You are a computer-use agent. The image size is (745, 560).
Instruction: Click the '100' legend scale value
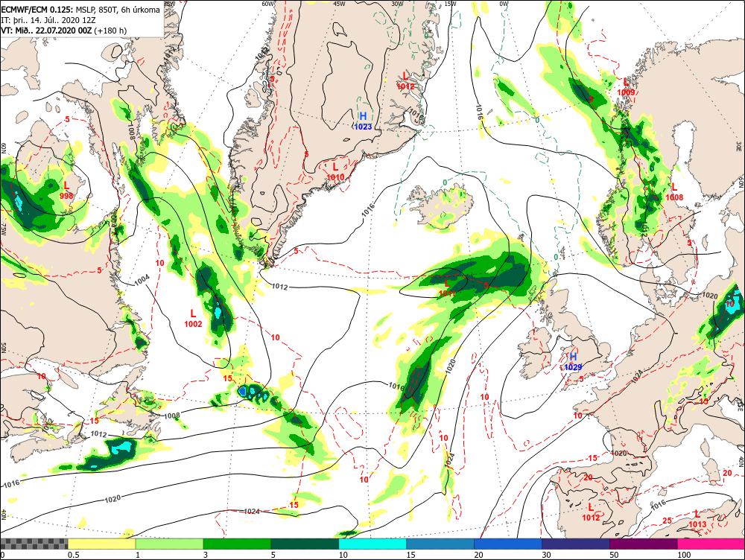[x=684, y=555]
